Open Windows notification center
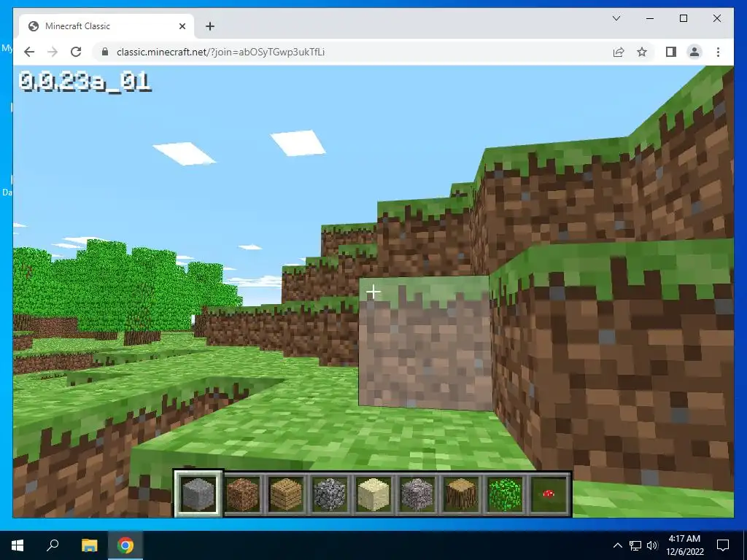 click(723, 545)
